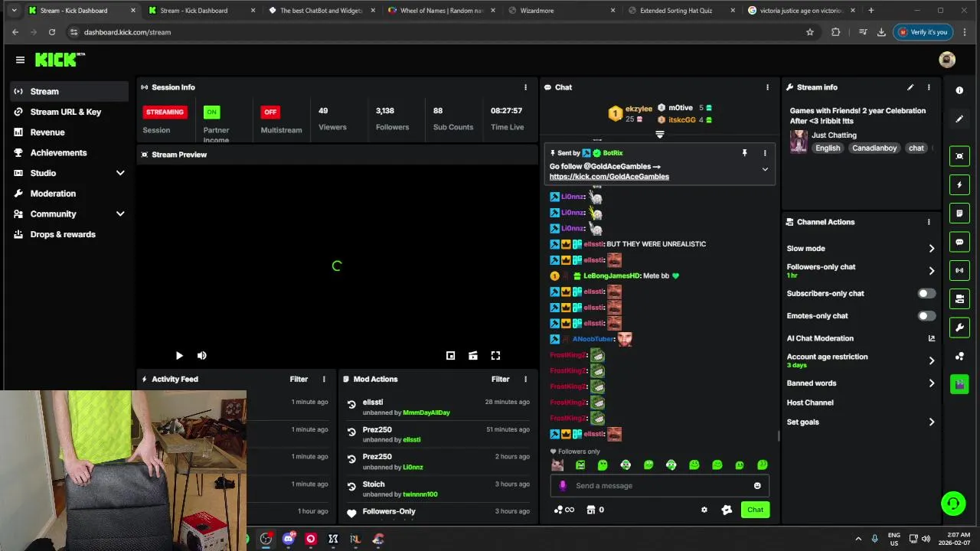Edit stream info with pencil icon
980x551 pixels.
910,87
